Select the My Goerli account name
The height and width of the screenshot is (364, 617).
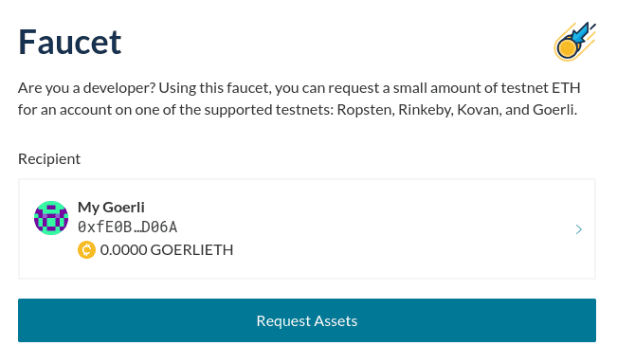click(111, 207)
